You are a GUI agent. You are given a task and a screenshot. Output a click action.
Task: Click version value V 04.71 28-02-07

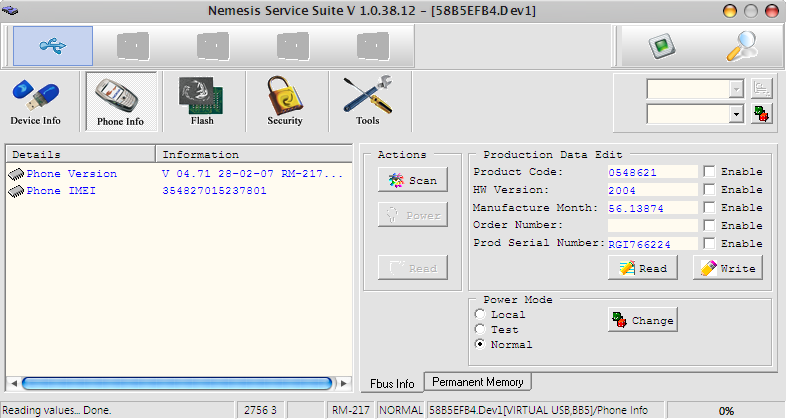[x=218, y=174]
